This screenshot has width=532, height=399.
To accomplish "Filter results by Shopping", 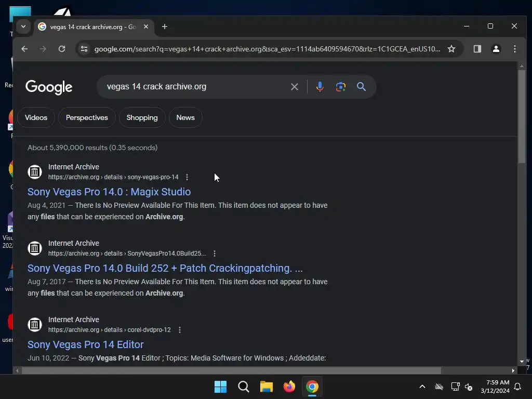I will [142, 117].
